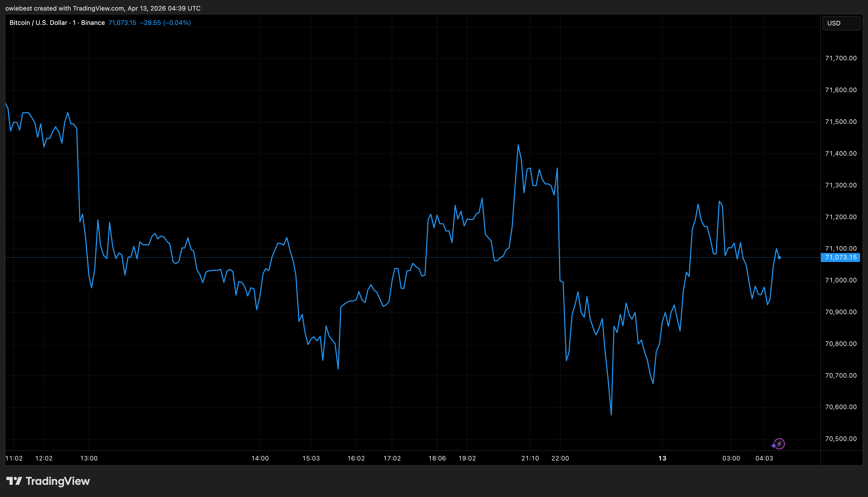Click the price scale column on the right

[841, 205]
